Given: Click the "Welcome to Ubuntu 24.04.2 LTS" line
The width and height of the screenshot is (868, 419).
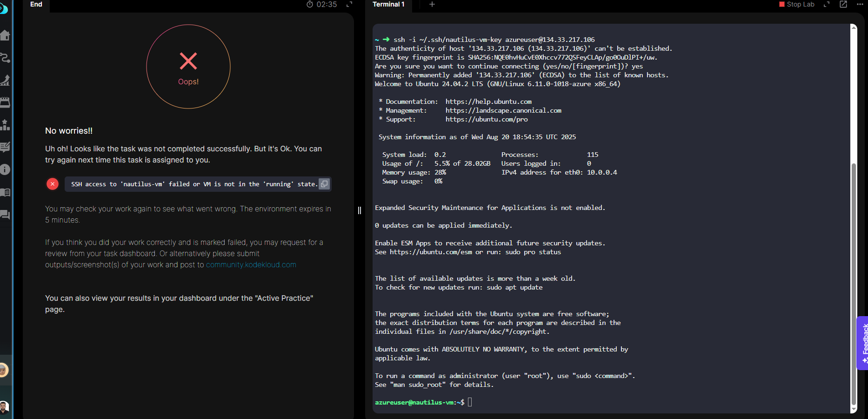Looking at the screenshot, I should coord(498,84).
